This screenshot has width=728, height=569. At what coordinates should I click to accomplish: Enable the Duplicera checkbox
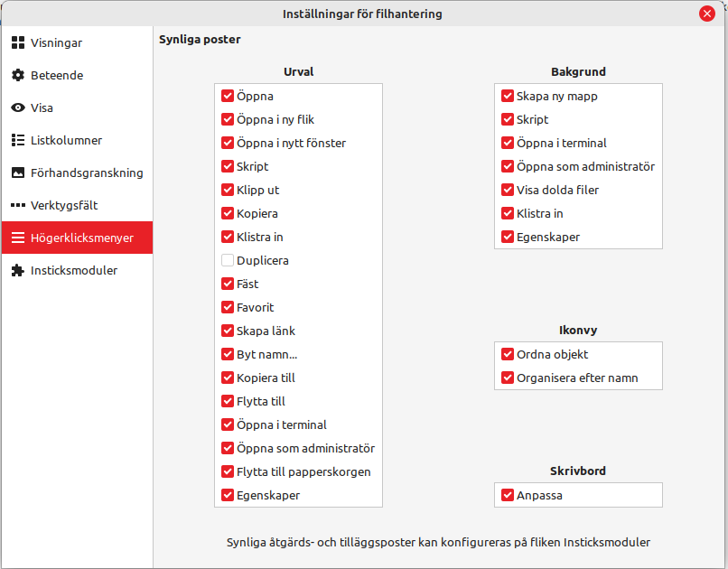pyautogui.click(x=228, y=260)
